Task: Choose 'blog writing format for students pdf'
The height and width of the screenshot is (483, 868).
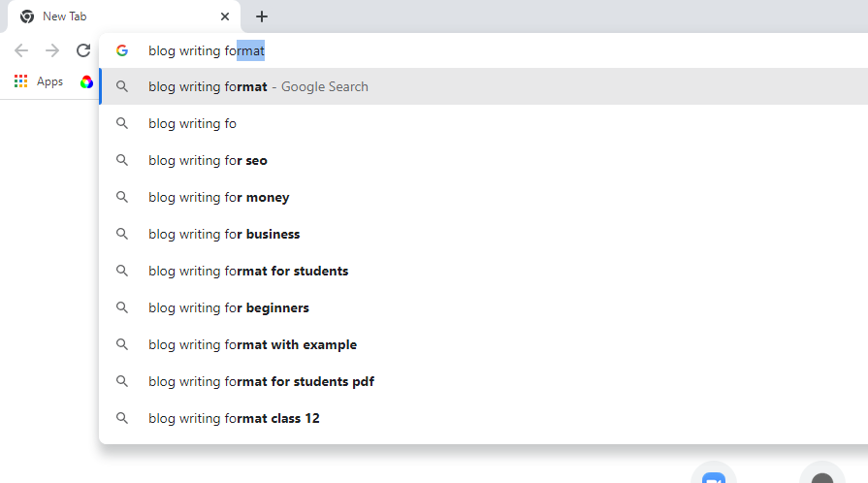Action: [261, 381]
